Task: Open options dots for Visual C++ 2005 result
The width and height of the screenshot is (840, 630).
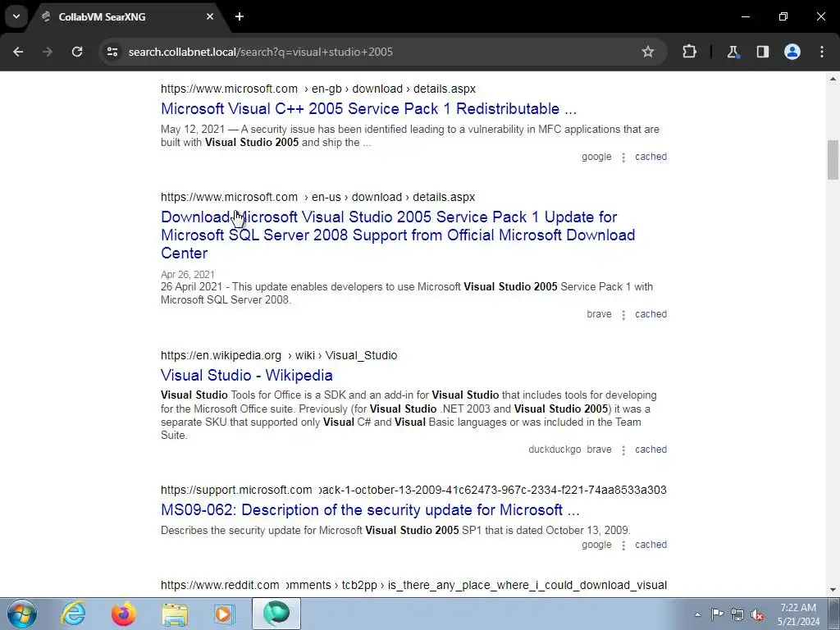Action: pos(623,157)
